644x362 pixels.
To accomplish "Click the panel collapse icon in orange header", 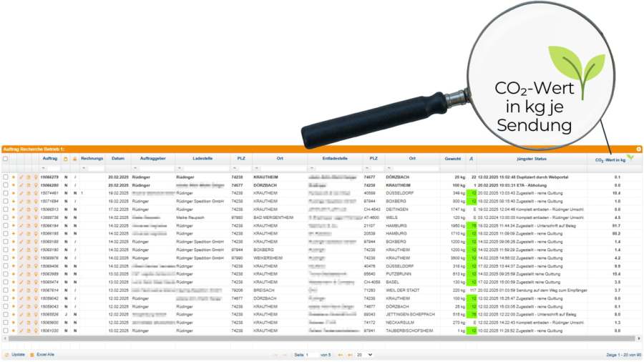I will point(639,149).
